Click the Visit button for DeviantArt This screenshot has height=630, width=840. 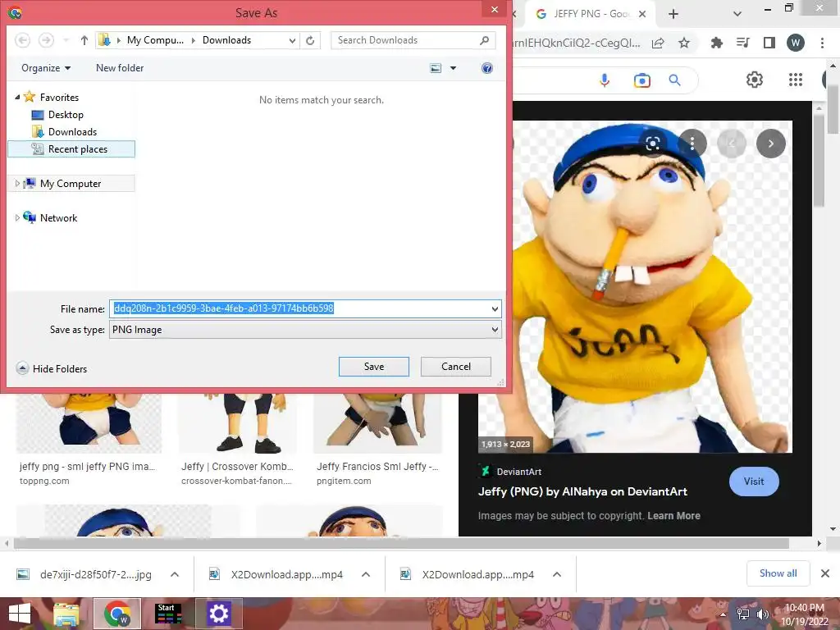(754, 481)
